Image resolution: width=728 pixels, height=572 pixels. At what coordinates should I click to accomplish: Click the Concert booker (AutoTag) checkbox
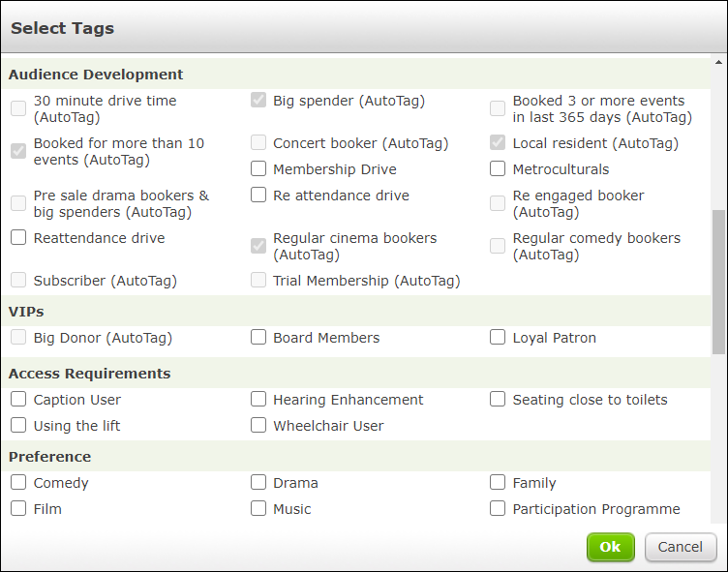[x=258, y=142]
